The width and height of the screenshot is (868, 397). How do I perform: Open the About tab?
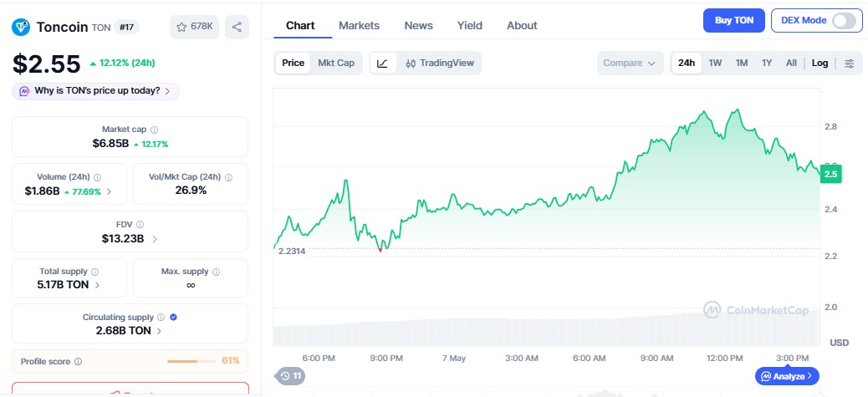(x=522, y=25)
